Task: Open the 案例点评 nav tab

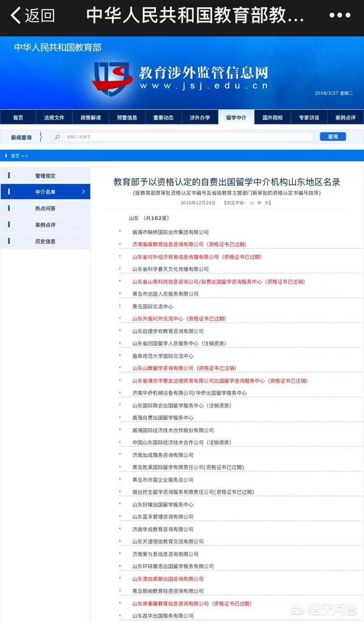Action: point(345,117)
